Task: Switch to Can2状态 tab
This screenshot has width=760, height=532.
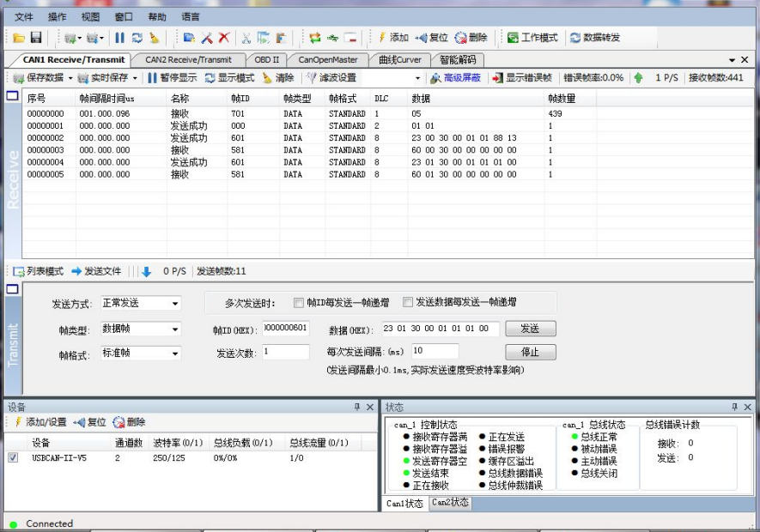Action: point(450,503)
